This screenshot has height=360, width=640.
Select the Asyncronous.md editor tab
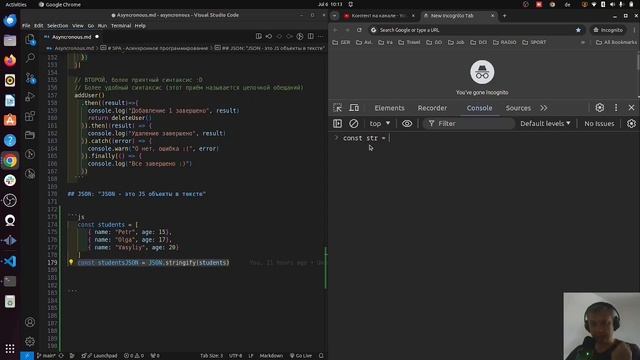coord(71,37)
